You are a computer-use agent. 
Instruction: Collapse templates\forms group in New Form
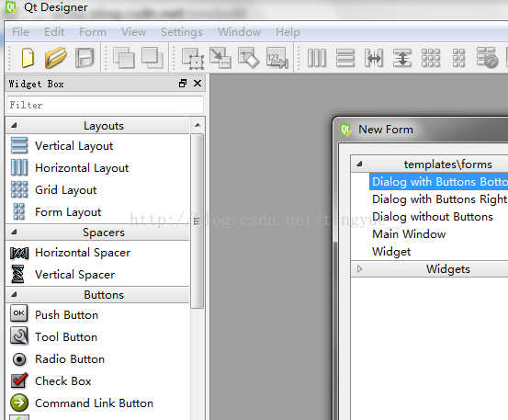[x=359, y=164]
